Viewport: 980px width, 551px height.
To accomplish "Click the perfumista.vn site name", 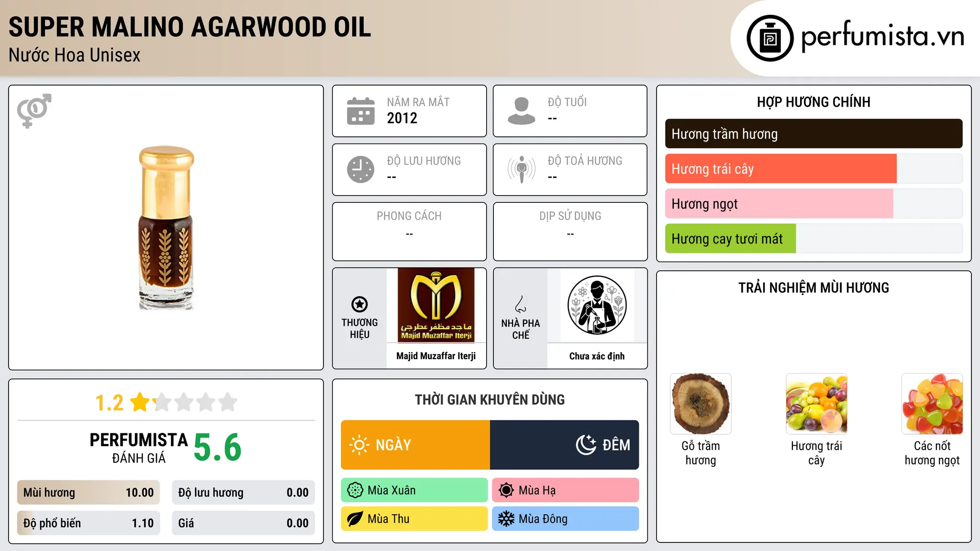I will 882,37.
